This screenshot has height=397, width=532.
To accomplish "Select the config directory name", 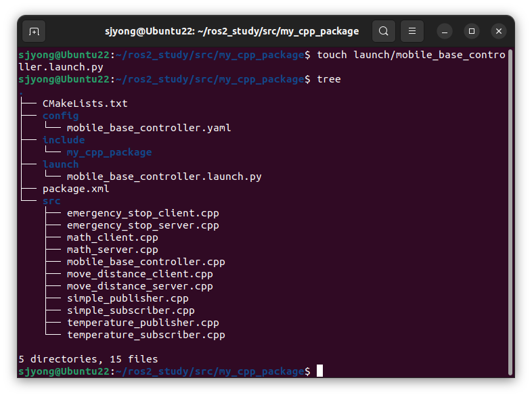I will click(x=60, y=116).
